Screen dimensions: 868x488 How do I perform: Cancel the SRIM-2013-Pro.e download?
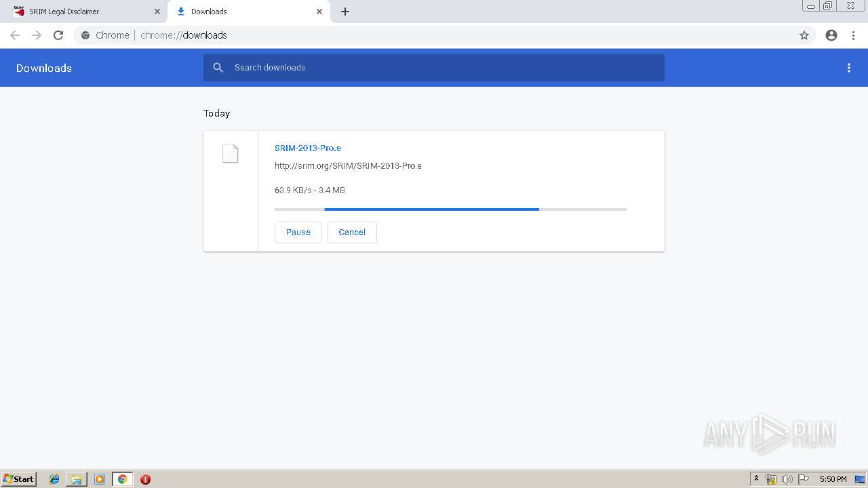coord(352,232)
